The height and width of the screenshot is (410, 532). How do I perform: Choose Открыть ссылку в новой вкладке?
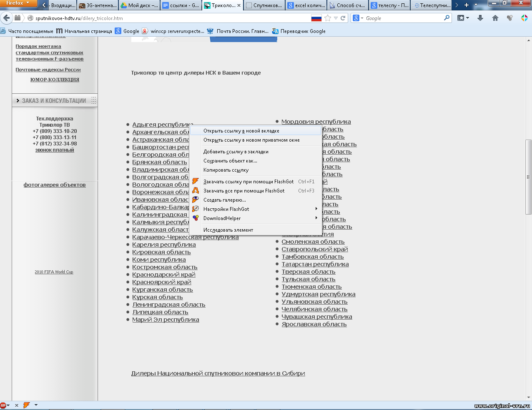tap(256, 131)
